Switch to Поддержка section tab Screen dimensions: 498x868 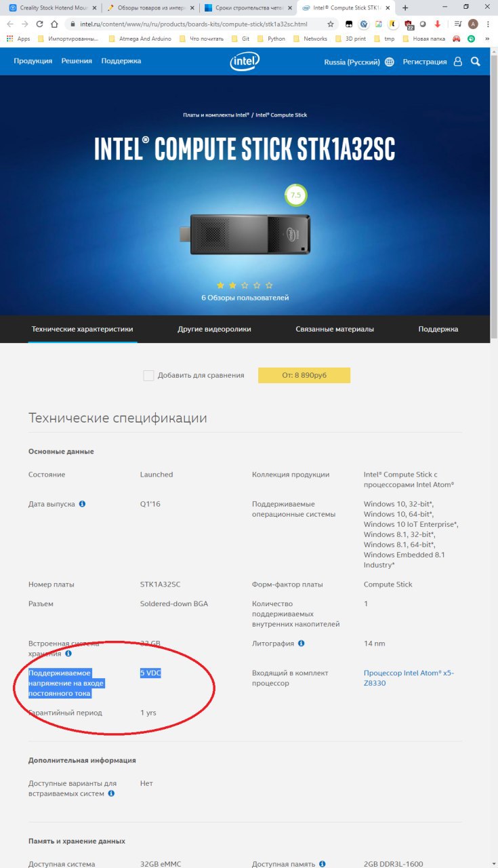(438, 329)
